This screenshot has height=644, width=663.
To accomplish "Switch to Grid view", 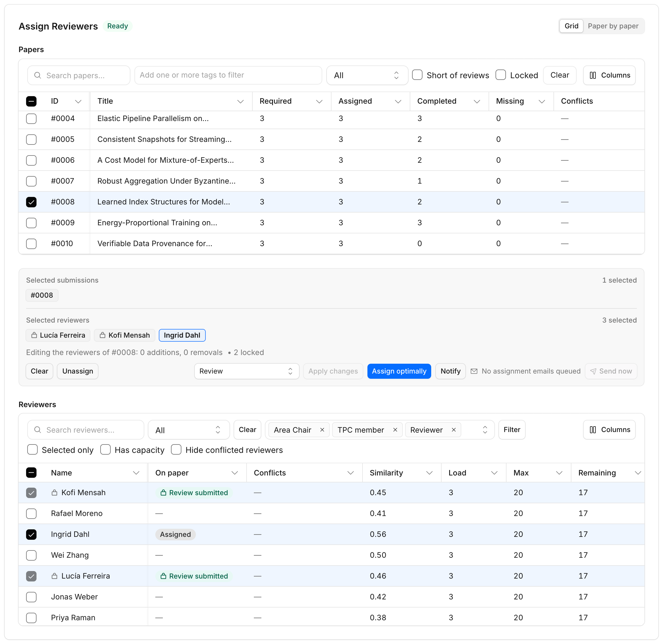I will 571,26.
